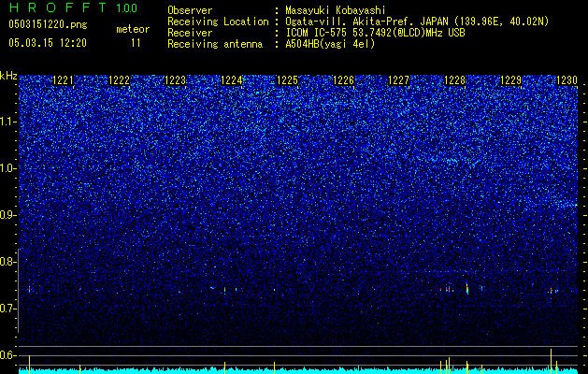588x374 pixels.
Task: Click the 0.6 kHz axis label
Action: tap(8, 355)
